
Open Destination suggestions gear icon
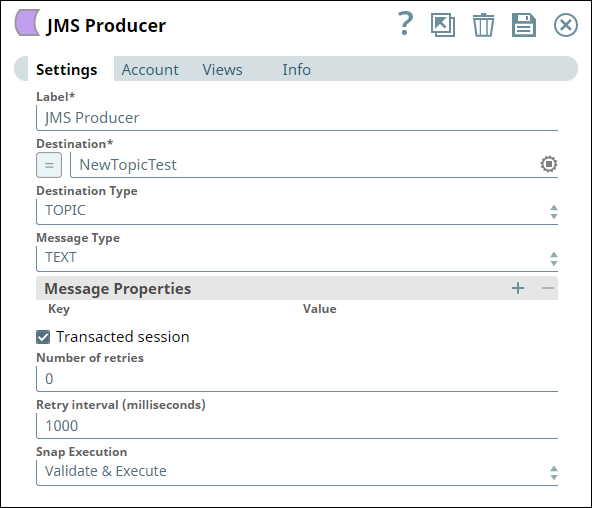coord(549,164)
